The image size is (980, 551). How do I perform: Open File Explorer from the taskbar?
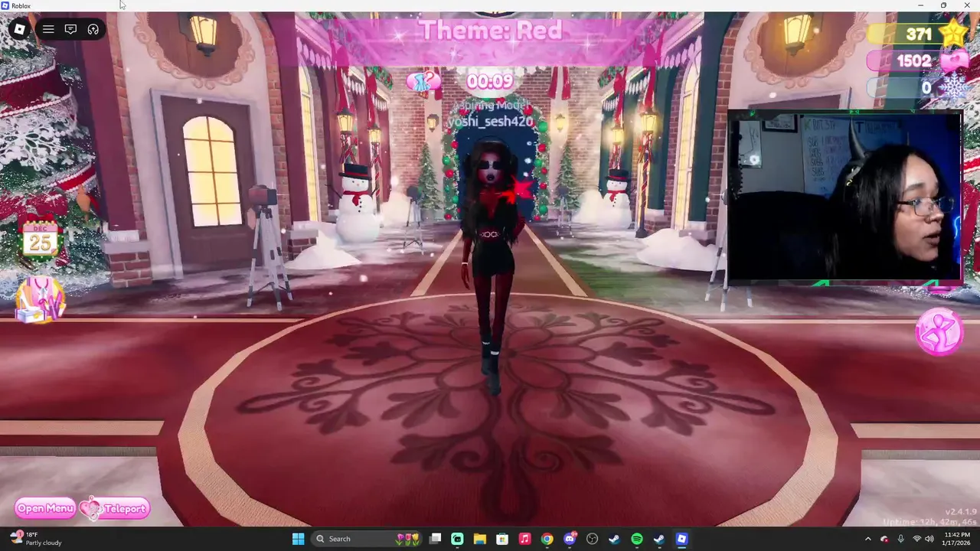click(x=479, y=539)
